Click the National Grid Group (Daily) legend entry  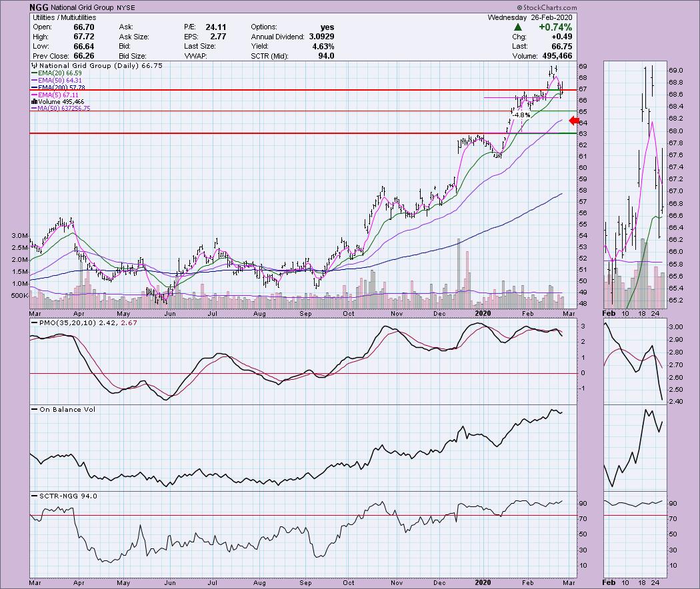point(97,65)
